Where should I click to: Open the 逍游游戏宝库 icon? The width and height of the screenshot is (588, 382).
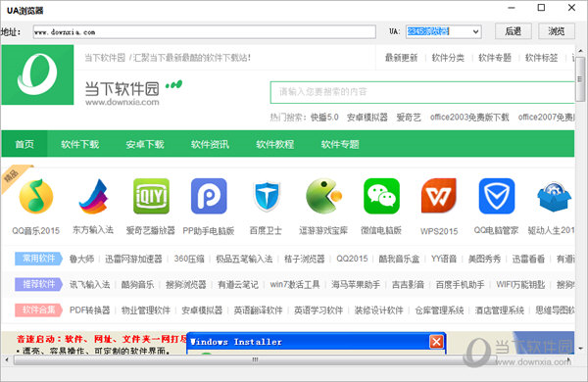[x=324, y=196]
